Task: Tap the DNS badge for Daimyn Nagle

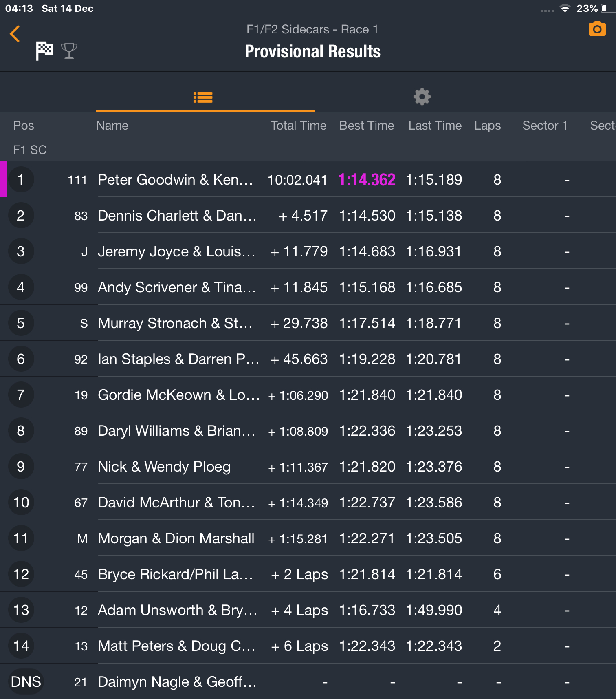Action: point(26,682)
